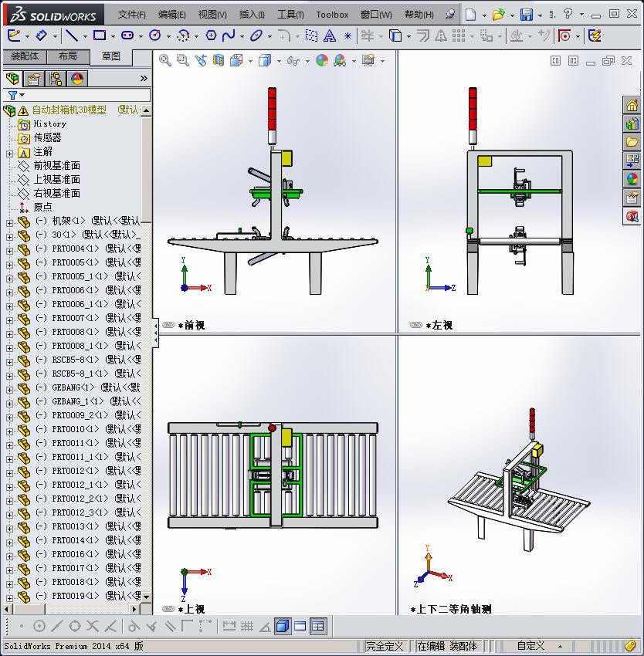Select the Corner Rectangle tool
The height and width of the screenshot is (656, 644).
[x=100, y=36]
